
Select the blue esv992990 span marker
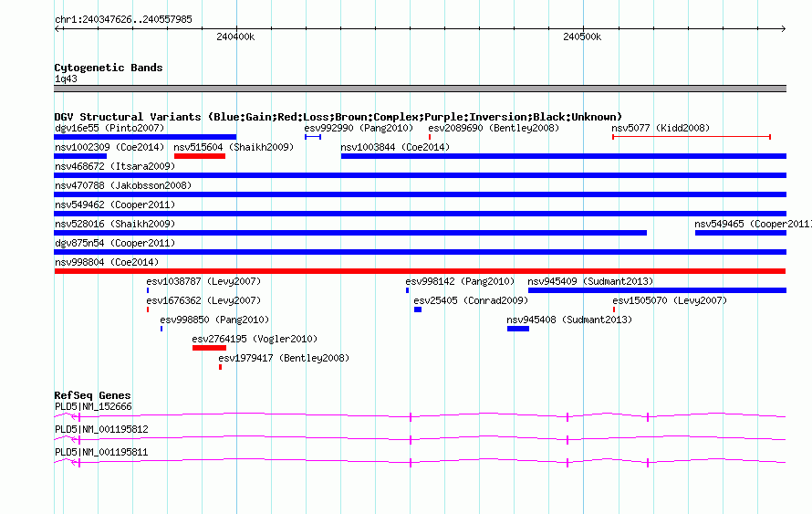pyautogui.click(x=313, y=137)
